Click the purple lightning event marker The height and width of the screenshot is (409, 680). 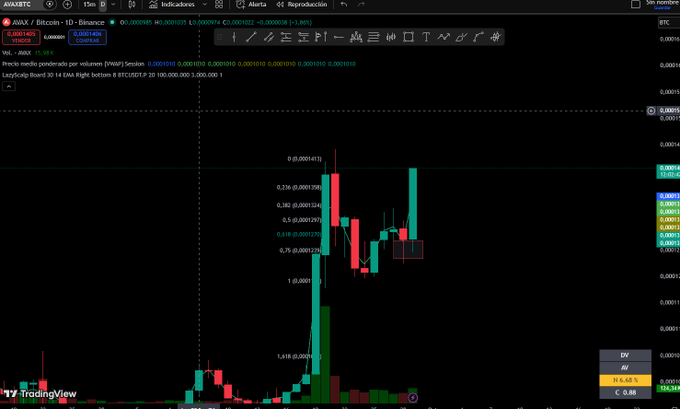413,397
